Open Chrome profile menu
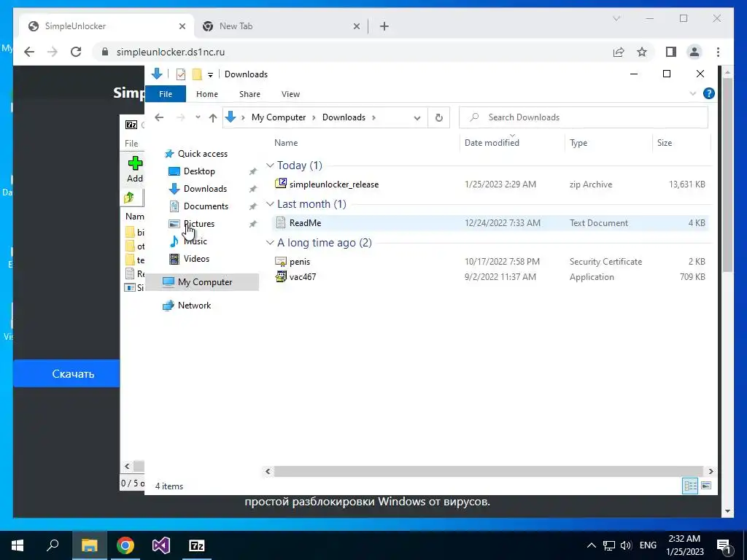This screenshot has width=747, height=560. tap(694, 52)
